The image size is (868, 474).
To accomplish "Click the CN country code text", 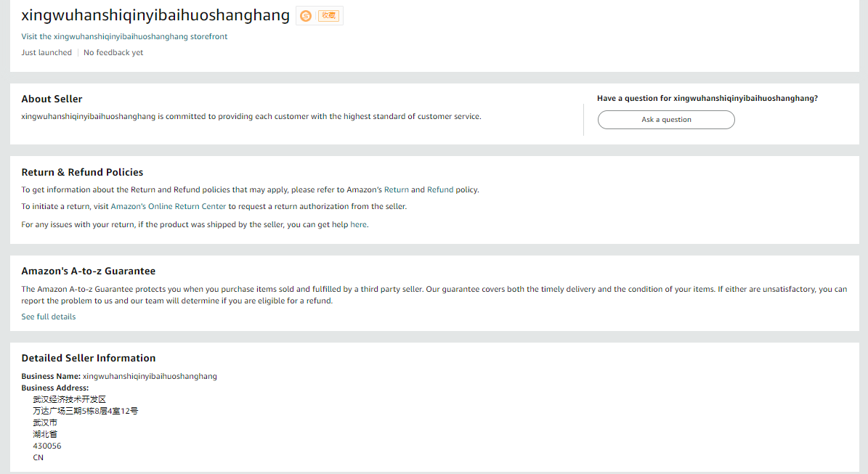I will [x=38, y=457].
